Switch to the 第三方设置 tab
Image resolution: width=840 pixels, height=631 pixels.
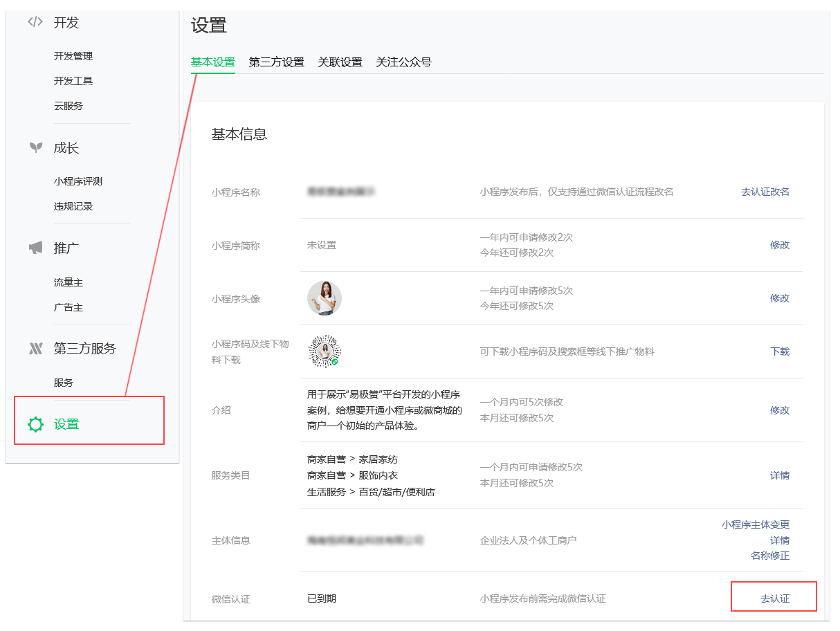tap(276, 62)
